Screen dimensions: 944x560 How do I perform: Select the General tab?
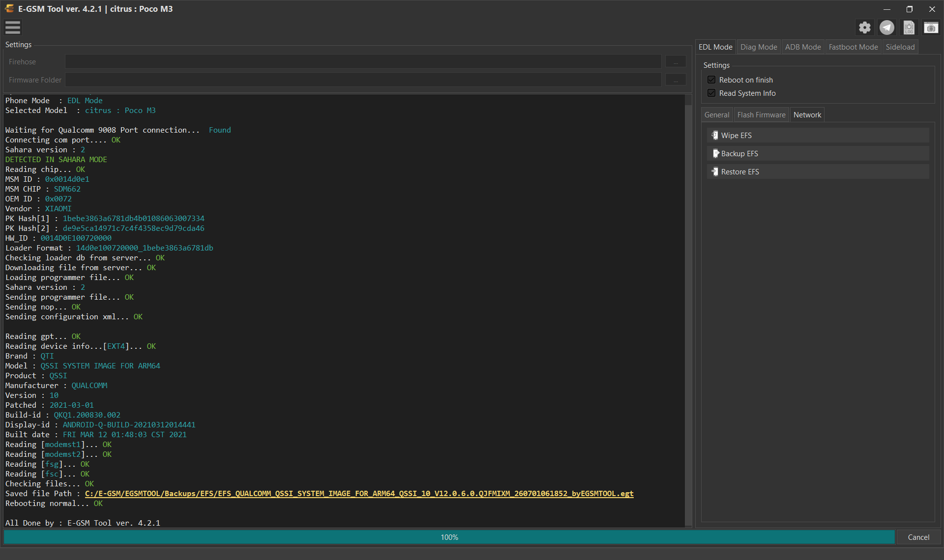[717, 115]
